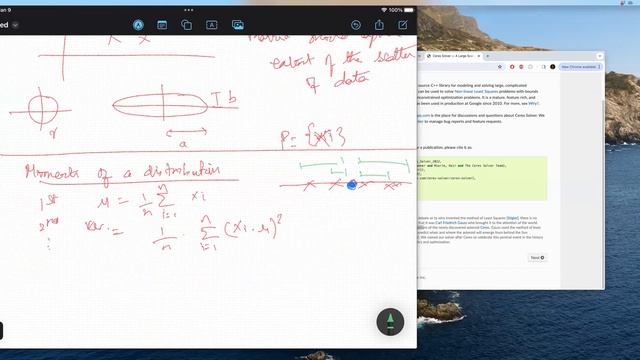
Task: Open the share sheet in Freeform
Action: tap(379, 24)
